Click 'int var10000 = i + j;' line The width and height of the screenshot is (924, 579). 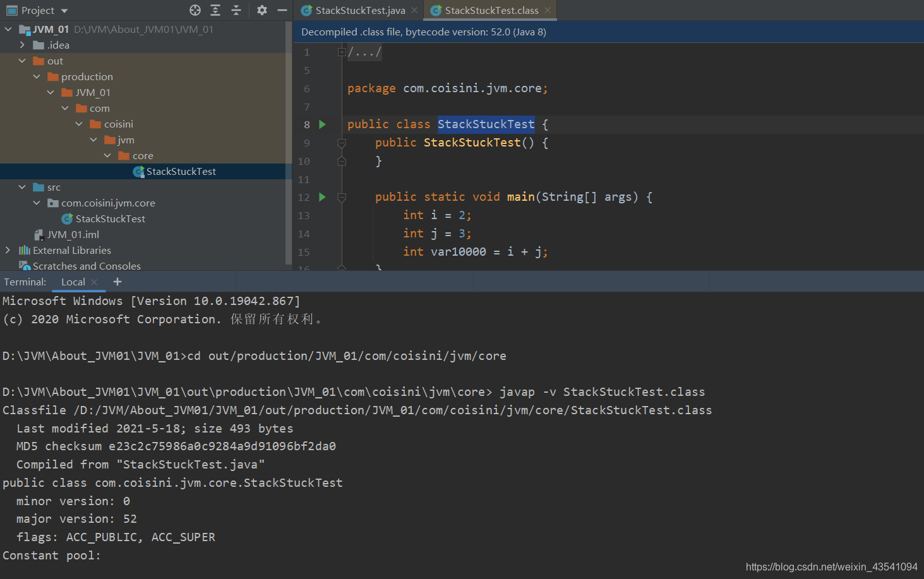point(476,252)
